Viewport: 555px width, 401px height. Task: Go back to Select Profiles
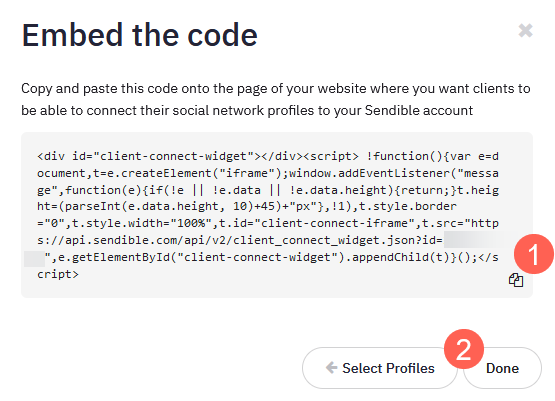tap(379, 368)
